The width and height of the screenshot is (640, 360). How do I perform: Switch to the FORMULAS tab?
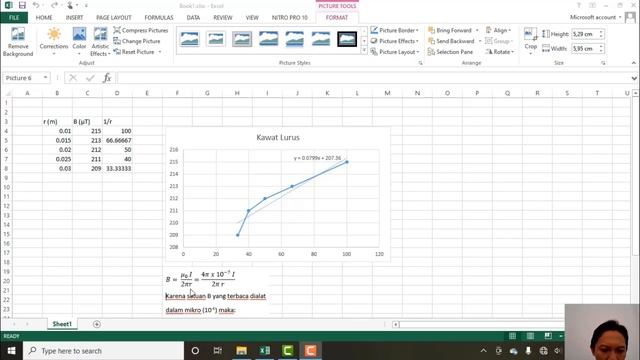click(x=159, y=18)
